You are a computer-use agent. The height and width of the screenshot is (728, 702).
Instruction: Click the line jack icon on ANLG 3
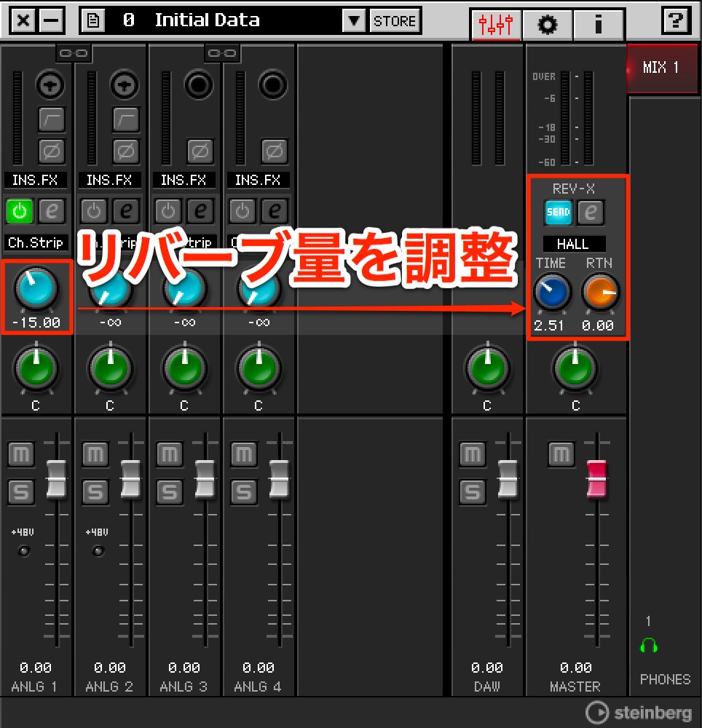click(x=199, y=85)
